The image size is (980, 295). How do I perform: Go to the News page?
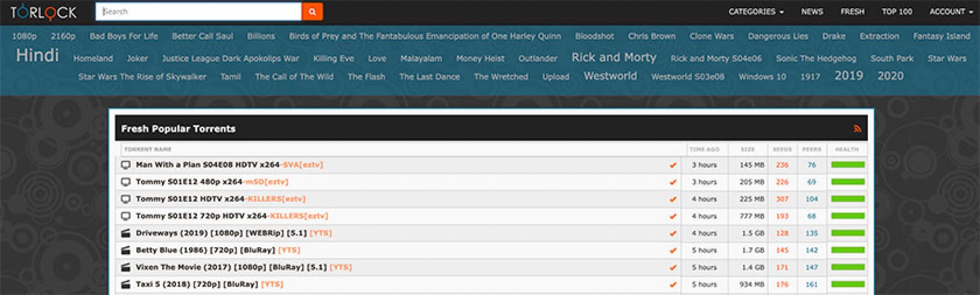coord(812,12)
